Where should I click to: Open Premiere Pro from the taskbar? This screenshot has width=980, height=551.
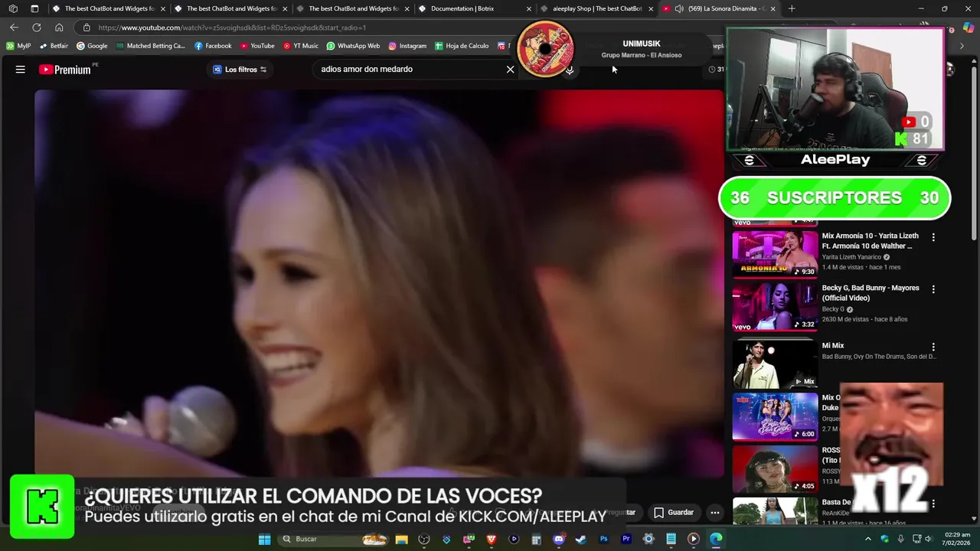click(x=626, y=539)
